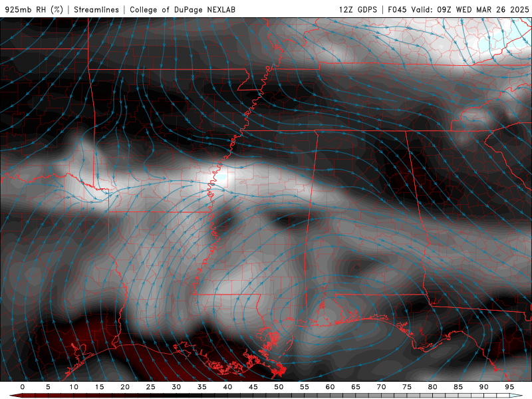532x399 pixels.
Task: Click the colorbar label "25"
Action: [151, 387]
